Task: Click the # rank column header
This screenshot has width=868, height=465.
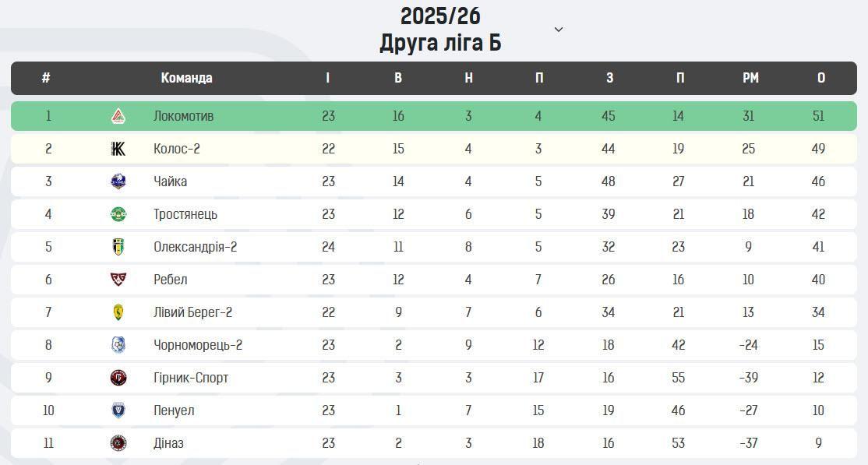Action: (47, 78)
